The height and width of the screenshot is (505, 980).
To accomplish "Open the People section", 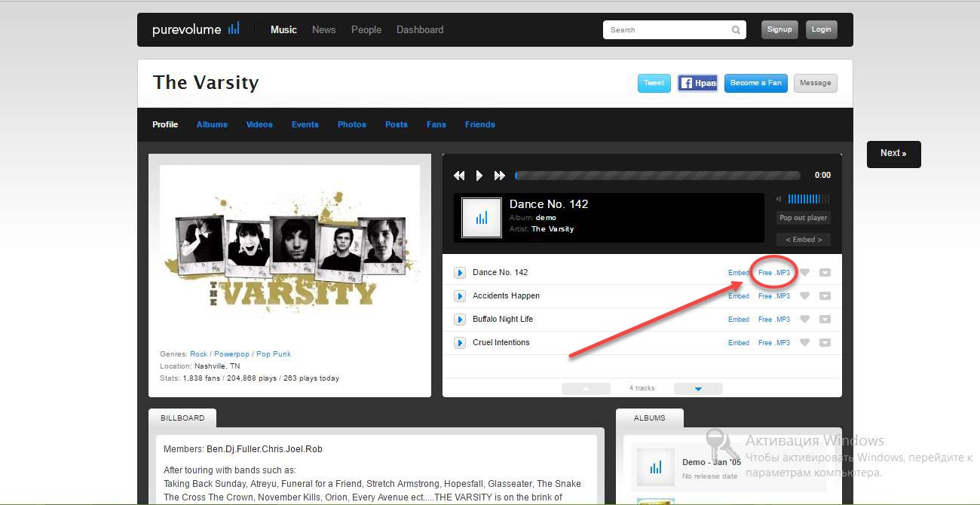I will click(366, 30).
